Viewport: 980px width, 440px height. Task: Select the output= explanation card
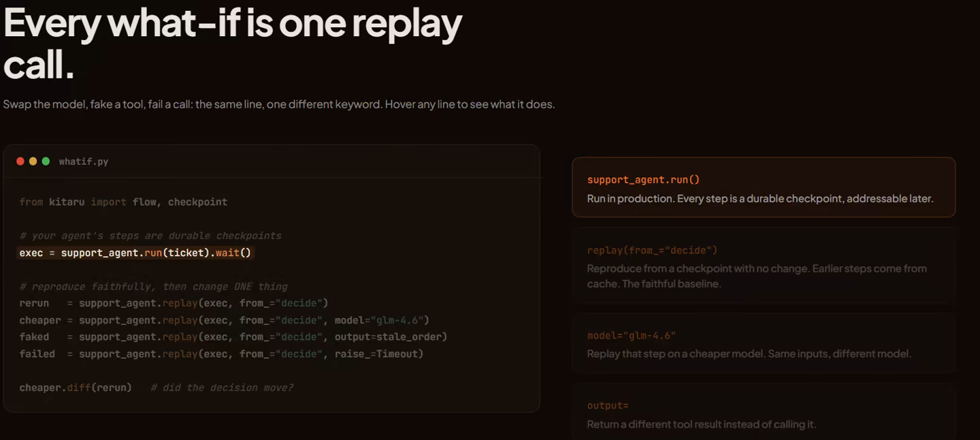point(764,411)
